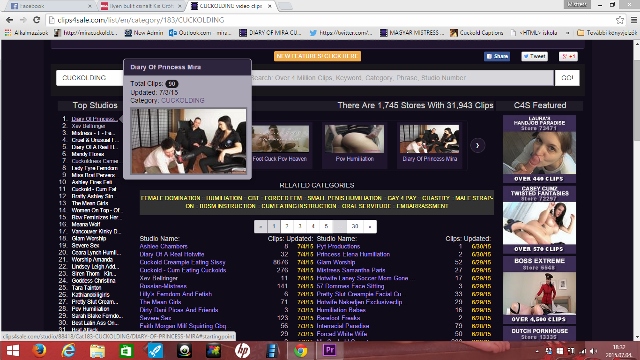640x360 pixels.
Task: Click the category selector box beside search
Action: (90, 78)
